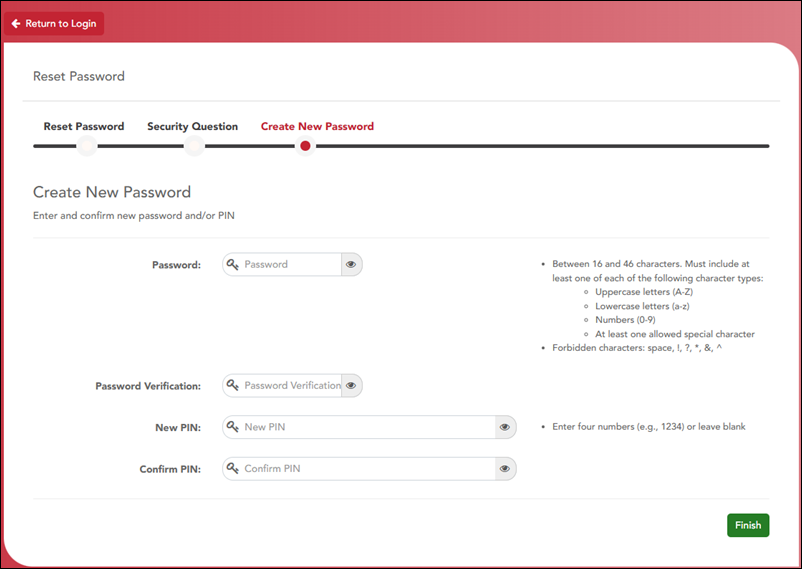
Task: Click the 'Reset Password' page title
Action: click(x=79, y=76)
